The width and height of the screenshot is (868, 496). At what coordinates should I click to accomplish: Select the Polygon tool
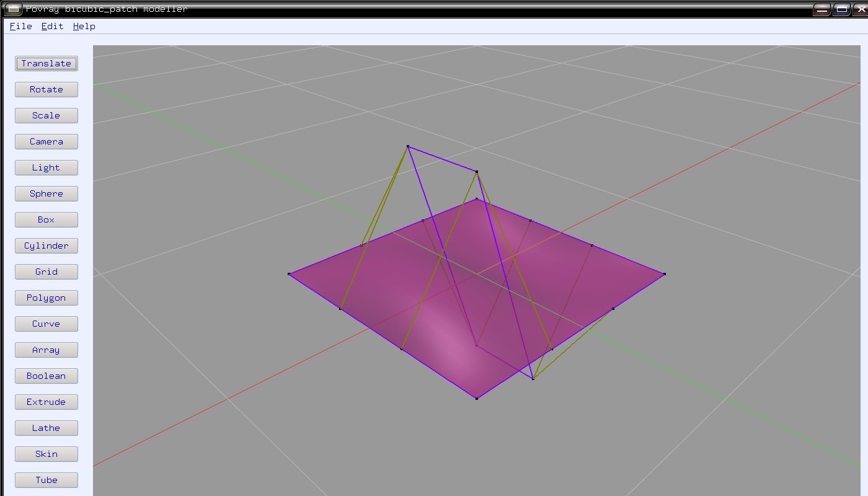[x=46, y=298]
